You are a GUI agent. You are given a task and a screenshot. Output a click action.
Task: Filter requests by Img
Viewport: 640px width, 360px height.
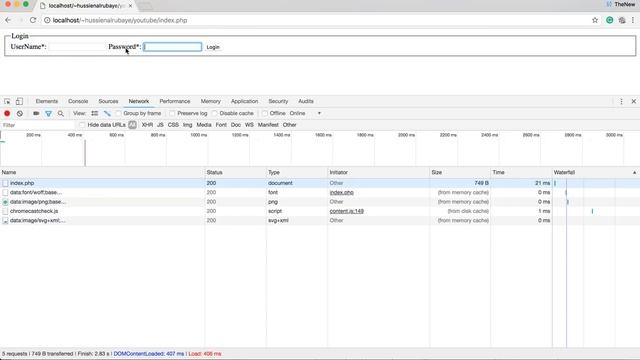pos(187,125)
